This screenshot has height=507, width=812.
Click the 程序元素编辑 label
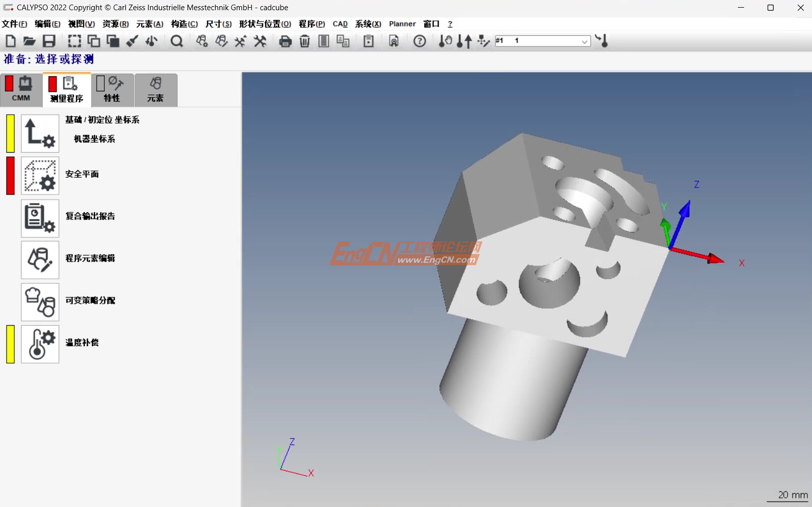click(x=90, y=258)
